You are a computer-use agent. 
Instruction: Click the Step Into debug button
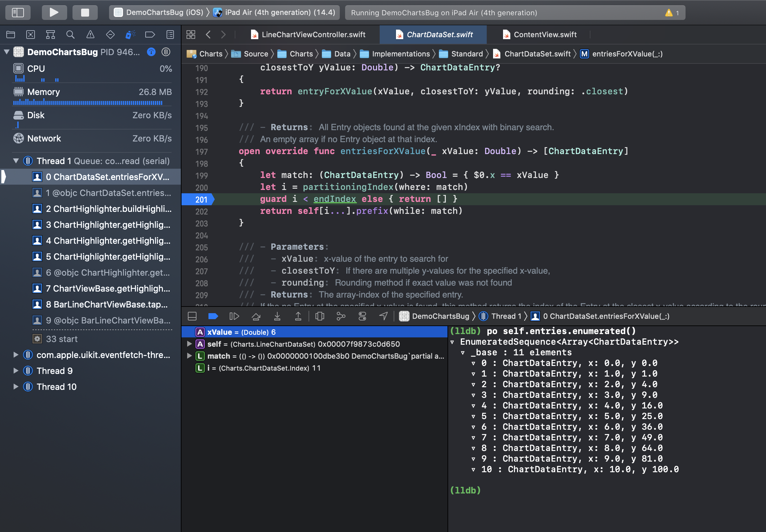click(277, 316)
